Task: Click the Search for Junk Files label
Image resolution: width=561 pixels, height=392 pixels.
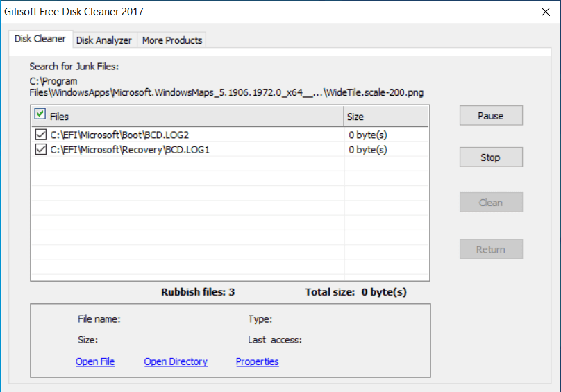Action: pos(74,67)
